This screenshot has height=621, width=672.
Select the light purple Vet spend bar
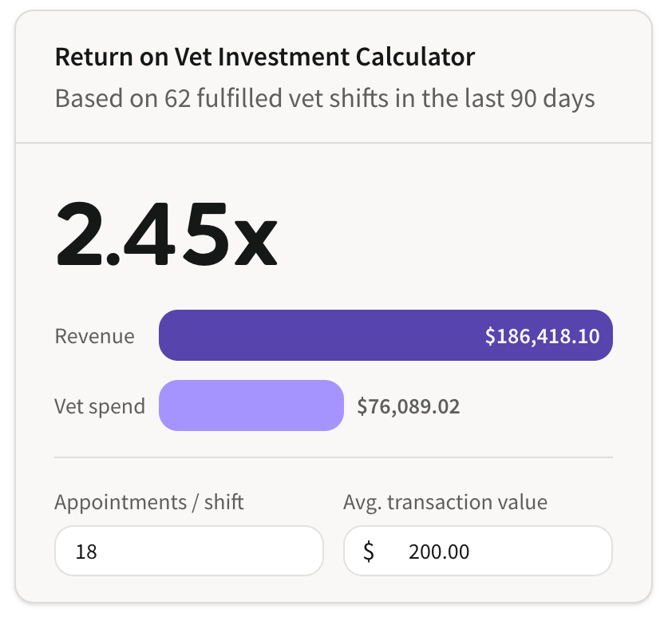(251, 405)
